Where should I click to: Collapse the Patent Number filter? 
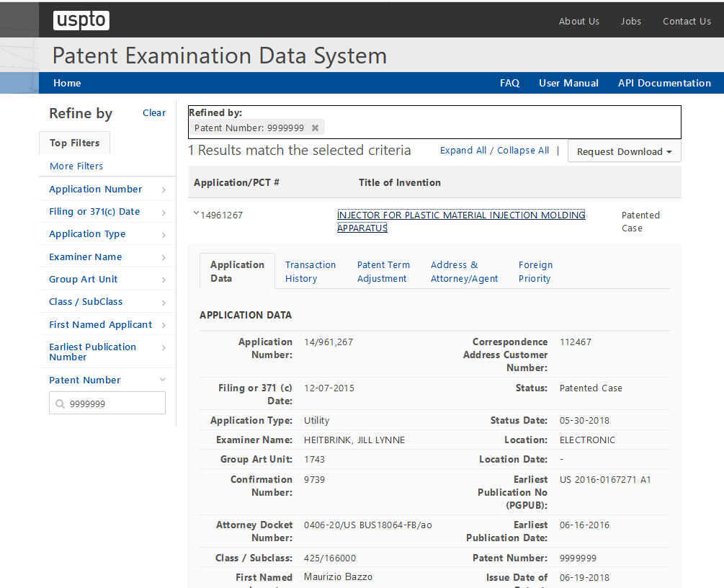[163, 380]
